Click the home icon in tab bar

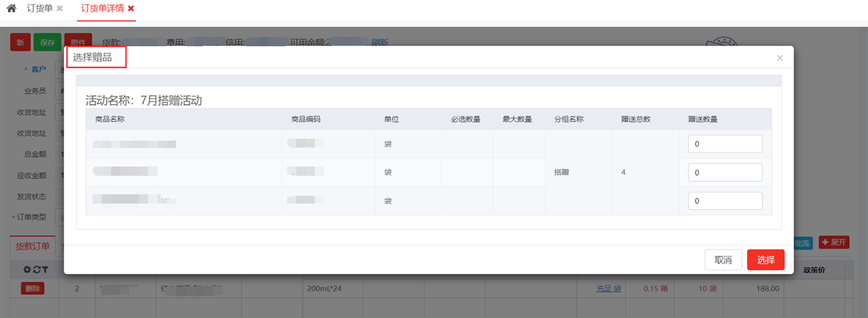click(12, 8)
